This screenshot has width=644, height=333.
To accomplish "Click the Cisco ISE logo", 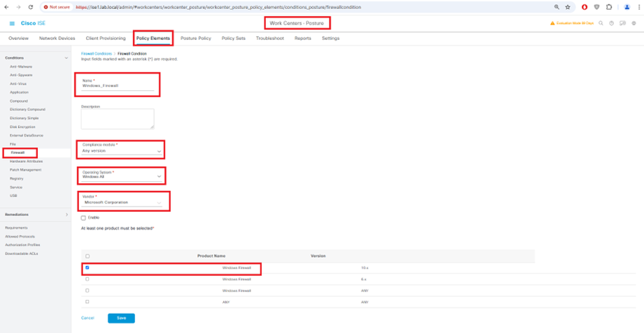I will pyautogui.click(x=34, y=23).
